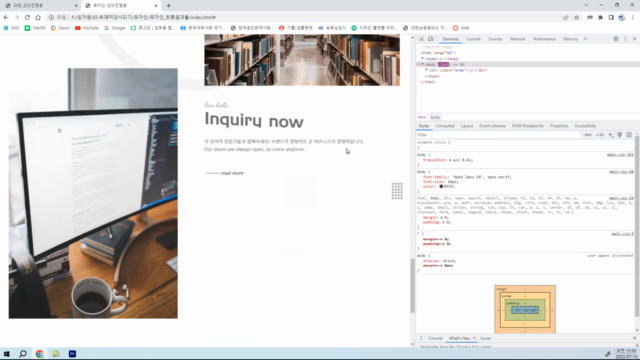Switch to the drawer Console tab
The height and width of the screenshot is (360, 640).
pyautogui.click(x=435, y=338)
